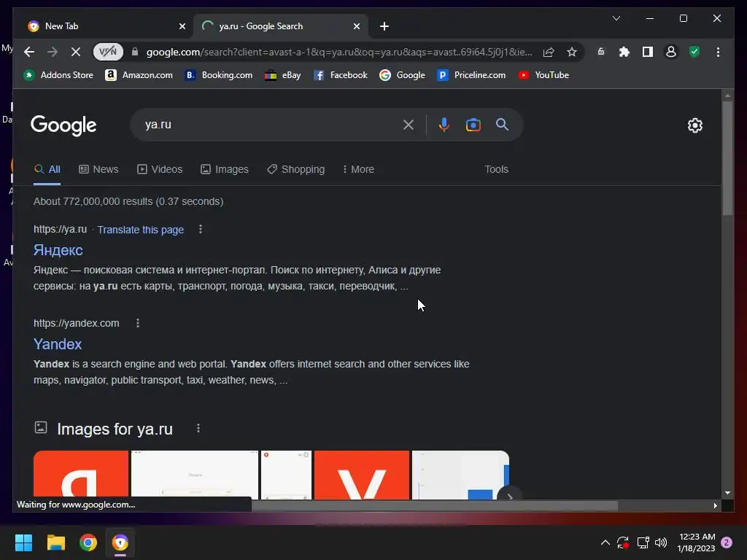Screen dimensions: 747x560
Task: Open the Яндекс result title
Action: click(x=58, y=250)
